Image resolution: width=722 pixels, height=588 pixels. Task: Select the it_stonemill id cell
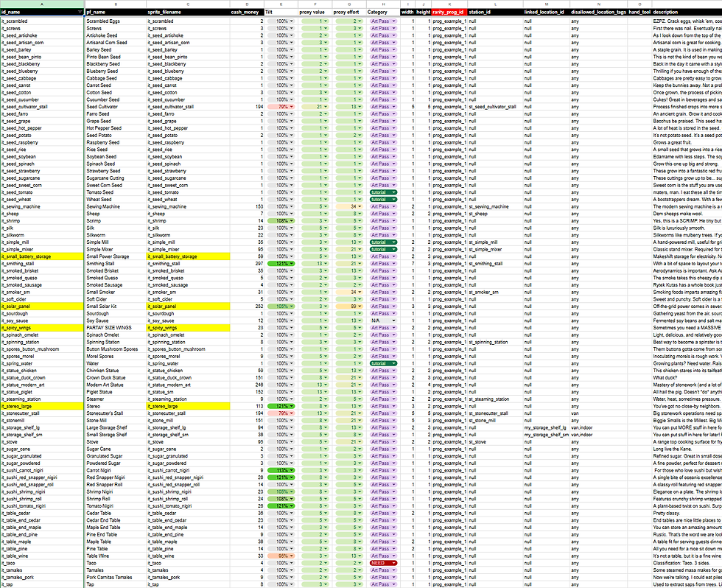click(x=42, y=421)
